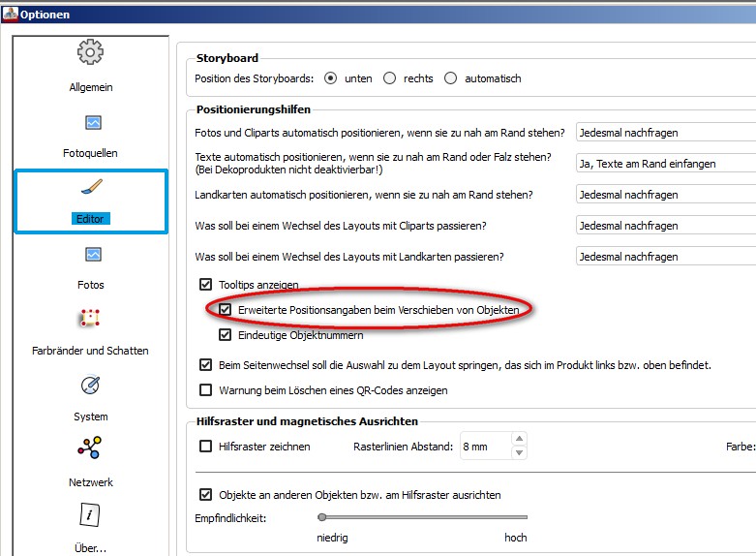Toggle Tooltips anzeigen checkbox
Viewport: 756px width, 556px height.
[x=205, y=284]
